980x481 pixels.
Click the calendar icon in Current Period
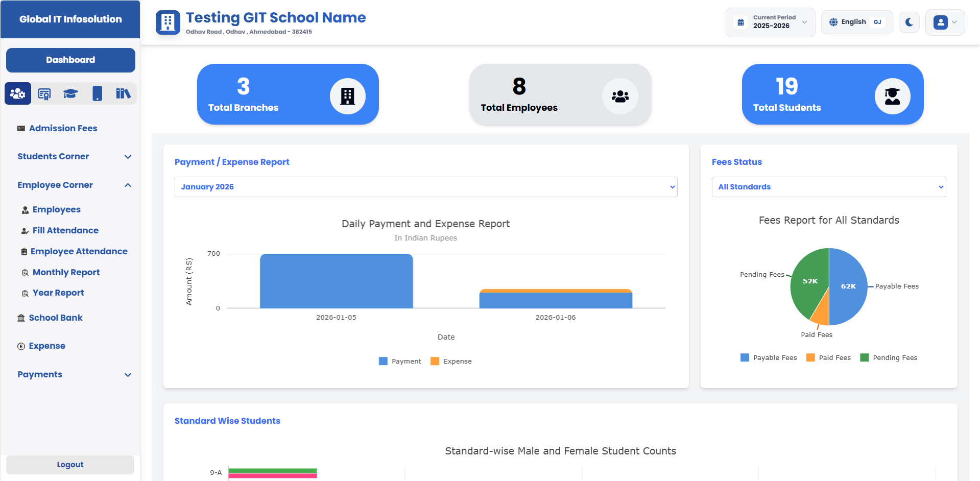pos(740,22)
